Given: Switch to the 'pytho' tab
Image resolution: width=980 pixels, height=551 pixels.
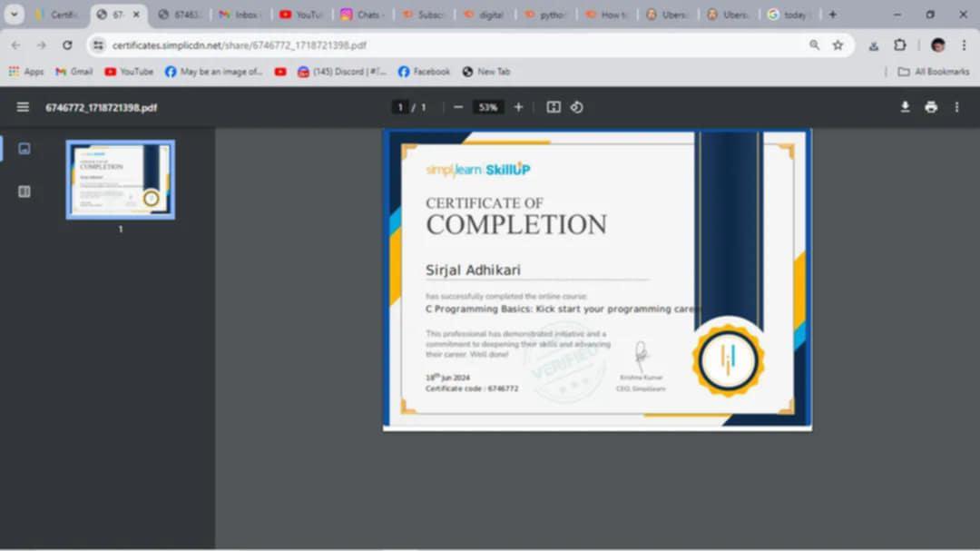Looking at the screenshot, I should pos(545,15).
